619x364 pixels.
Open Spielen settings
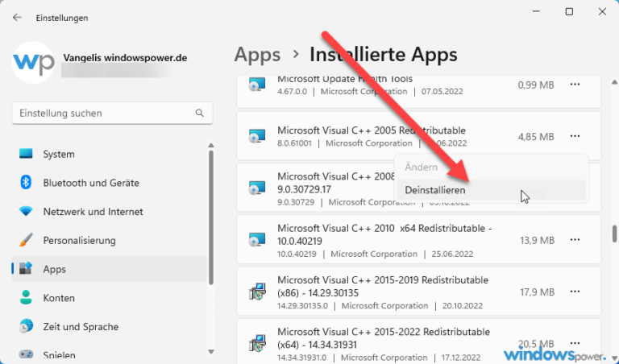pyautogui.click(x=110, y=354)
